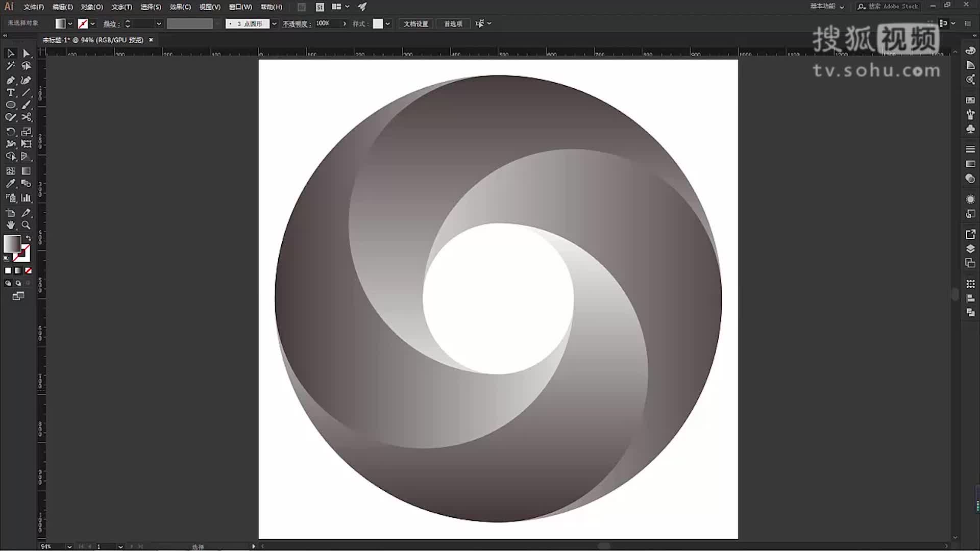This screenshot has height=551, width=980.
Task: Open the Align panel icon
Action: coord(970,298)
